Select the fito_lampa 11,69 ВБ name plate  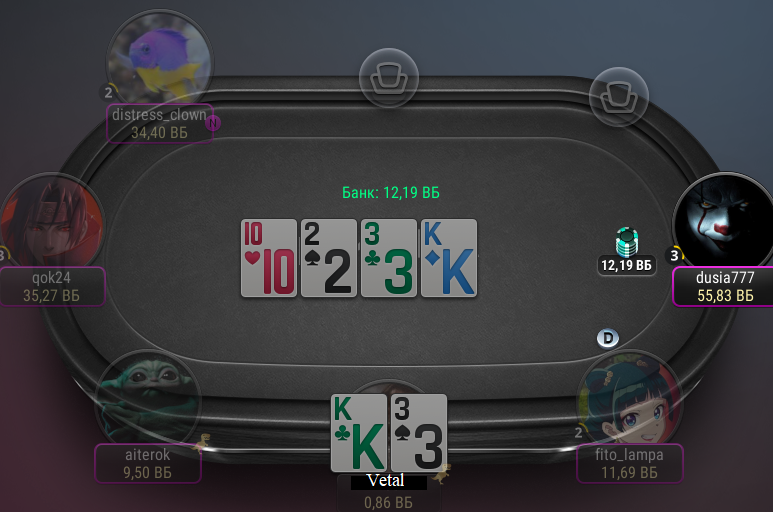tap(630, 463)
